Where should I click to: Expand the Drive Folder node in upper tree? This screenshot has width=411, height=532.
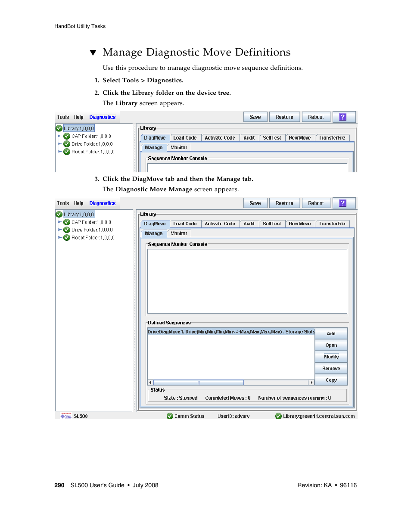(59, 144)
